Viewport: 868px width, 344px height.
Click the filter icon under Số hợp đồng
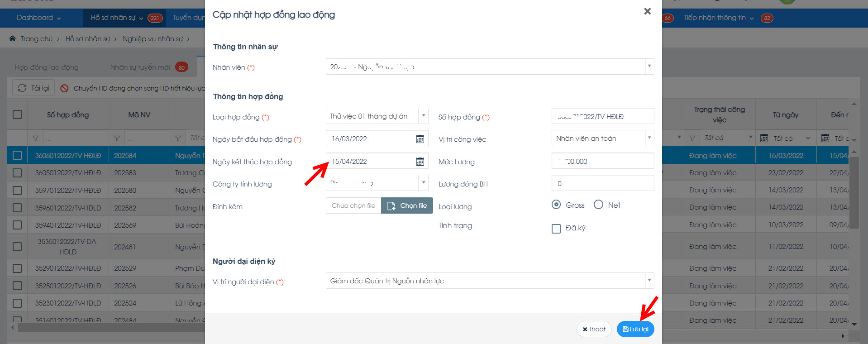tap(36, 138)
